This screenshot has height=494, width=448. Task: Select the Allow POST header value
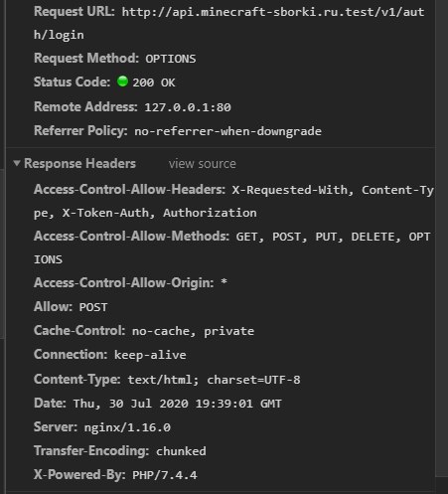(93, 307)
